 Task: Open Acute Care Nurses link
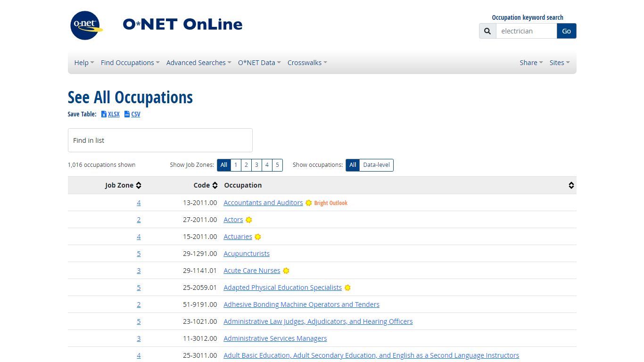[252, 271]
